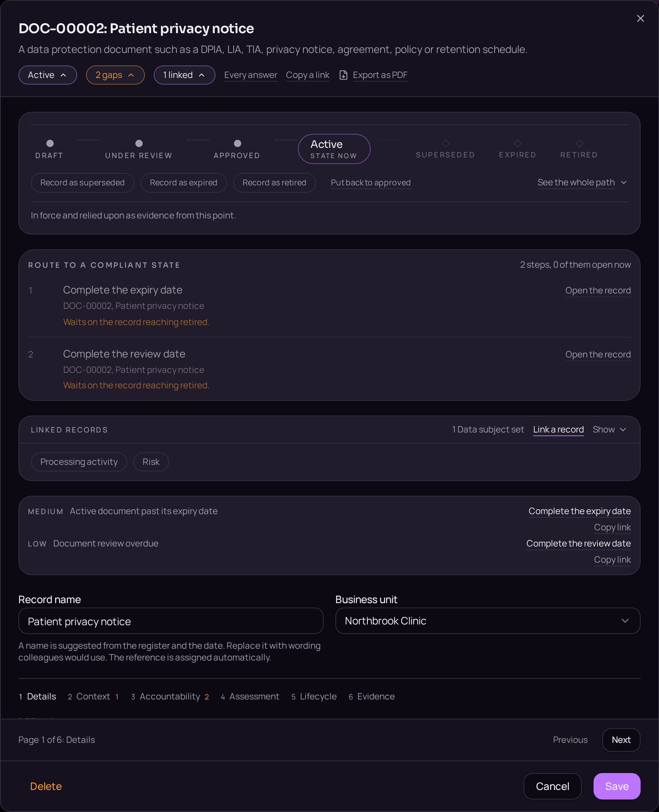The image size is (659, 812).
Task: Switch to the Accountability tab
Action: [170, 696]
